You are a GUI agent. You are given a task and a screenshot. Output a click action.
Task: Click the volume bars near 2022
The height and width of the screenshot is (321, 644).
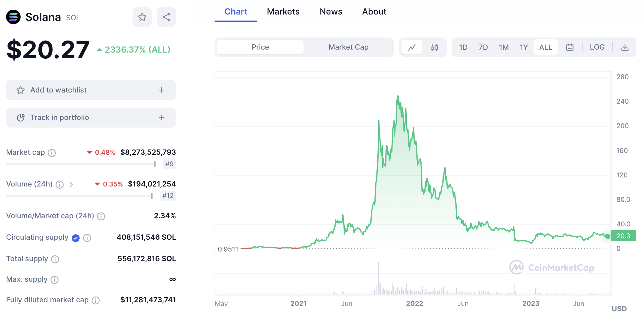point(415,291)
